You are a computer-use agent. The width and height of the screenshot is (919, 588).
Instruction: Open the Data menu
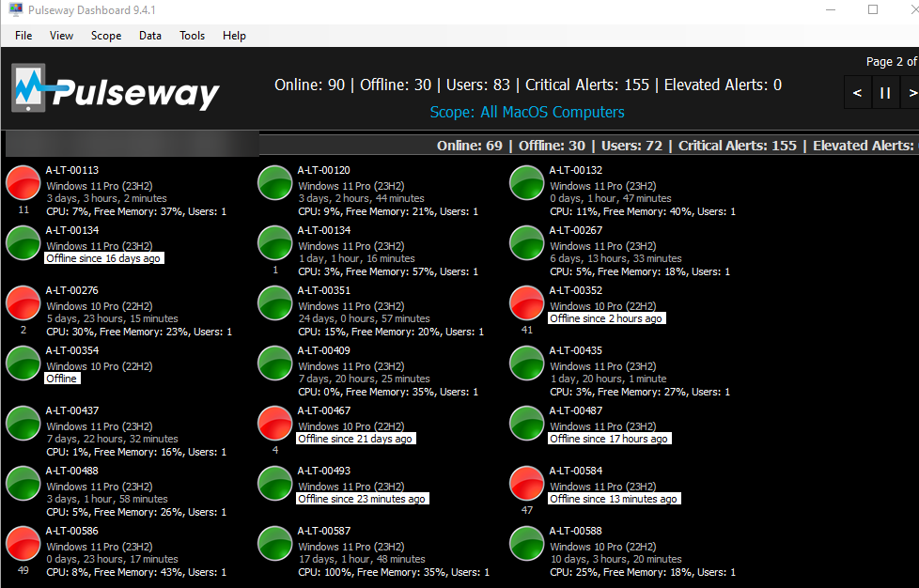[x=150, y=36]
